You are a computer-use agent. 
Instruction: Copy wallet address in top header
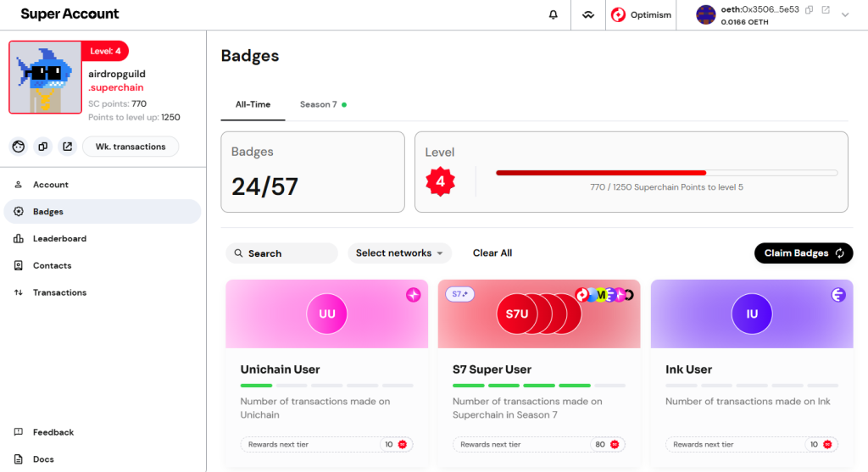click(810, 9)
